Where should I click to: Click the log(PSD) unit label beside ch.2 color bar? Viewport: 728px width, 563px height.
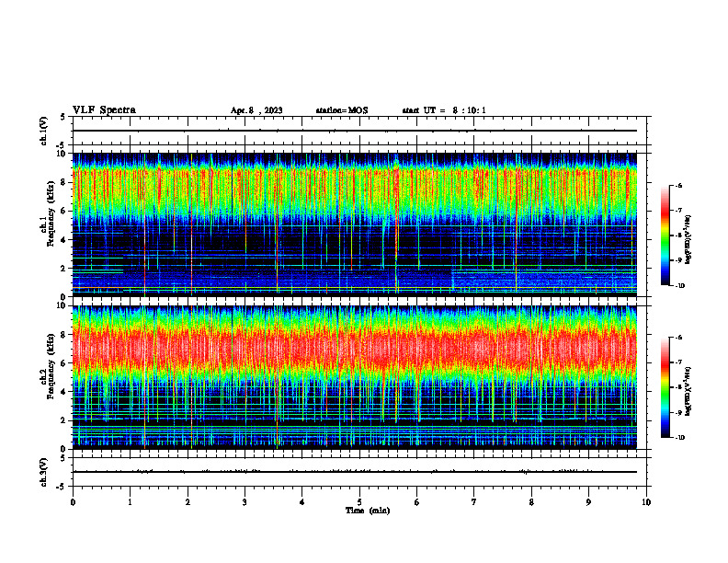coord(688,392)
